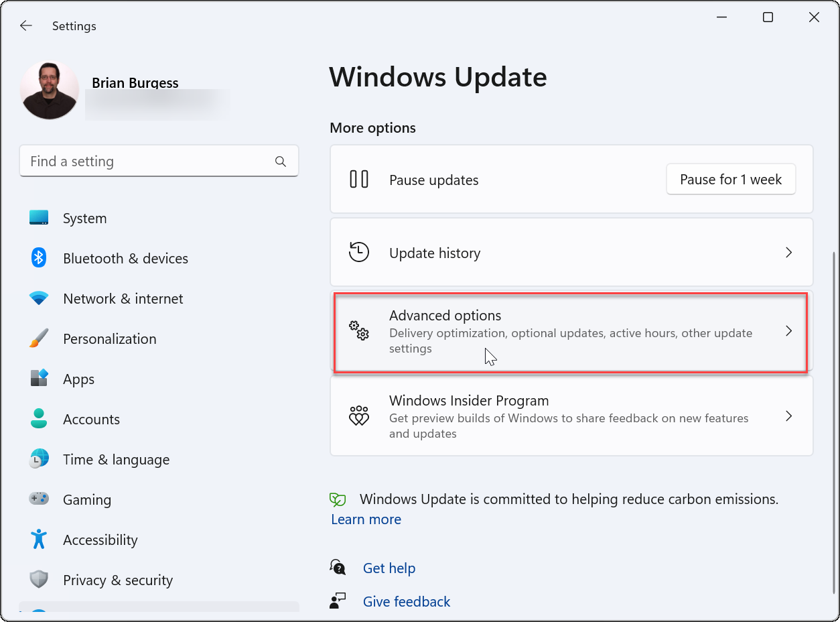Click the Pause for 1 week button
This screenshot has height=622, width=840.
tap(731, 179)
